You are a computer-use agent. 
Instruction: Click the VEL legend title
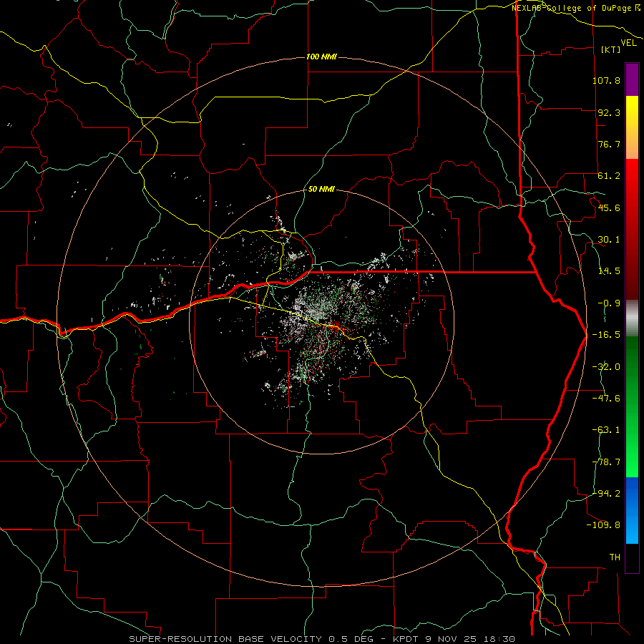click(628, 43)
